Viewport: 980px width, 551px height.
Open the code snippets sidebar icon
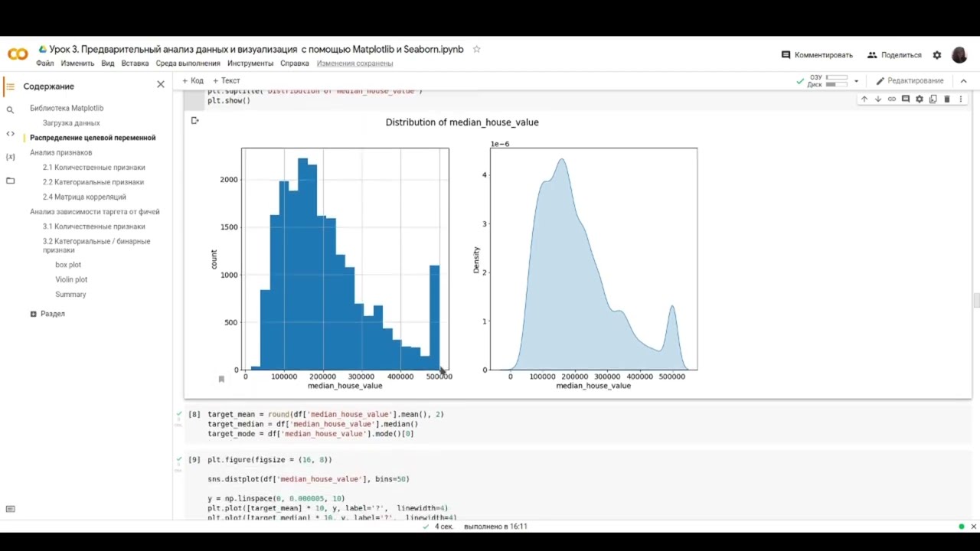tap(10, 133)
